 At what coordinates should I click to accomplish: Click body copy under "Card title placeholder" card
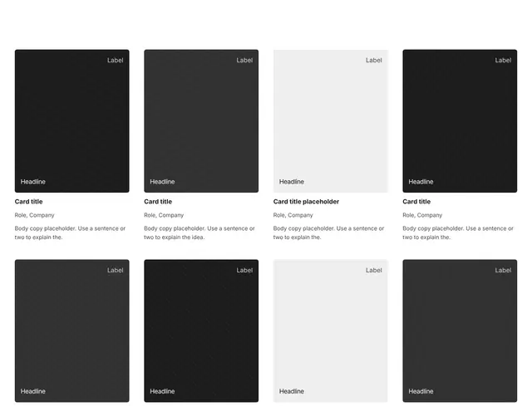click(328, 232)
